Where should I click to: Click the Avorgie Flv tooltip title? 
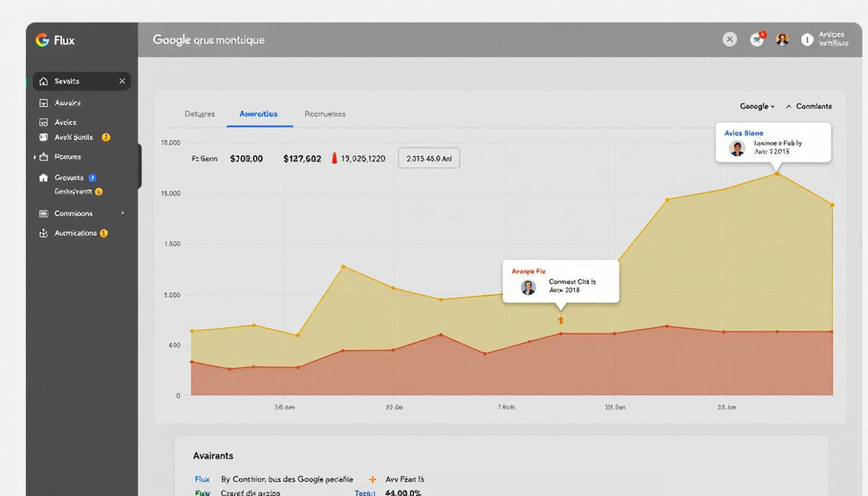(x=529, y=271)
